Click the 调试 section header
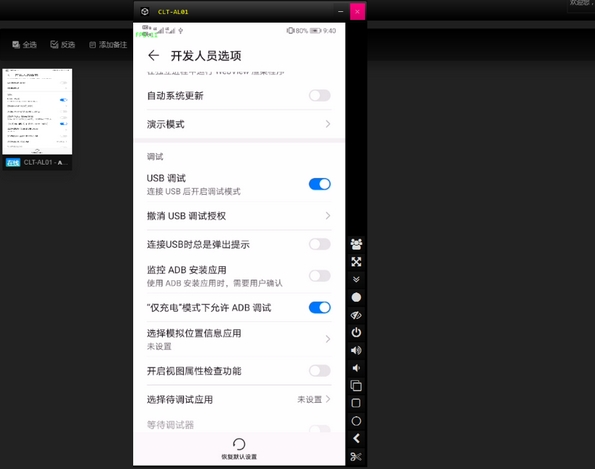Image resolution: width=595 pixels, height=469 pixels. 155,157
